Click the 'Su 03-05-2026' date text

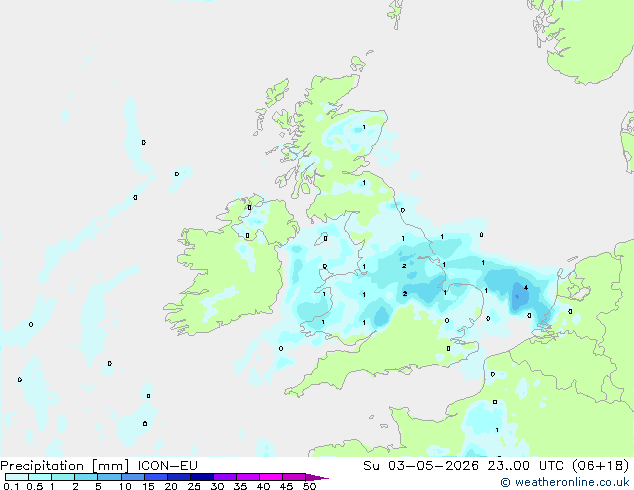421,466
